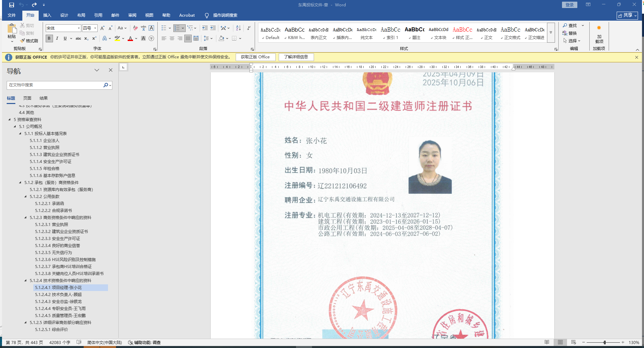Apply a character border with the boxed A icon
This screenshot has width=644, height=348.
(x=151, y=28)
